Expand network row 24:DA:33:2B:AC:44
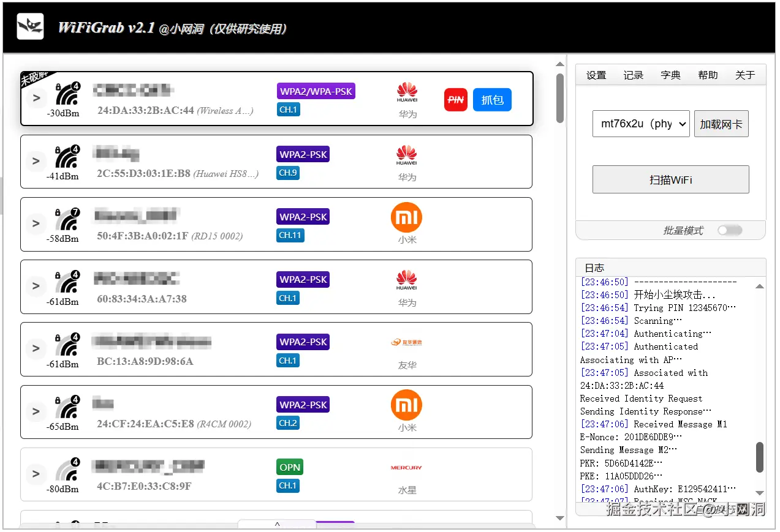This screenshot has height=532, width=780. (36, 98)
